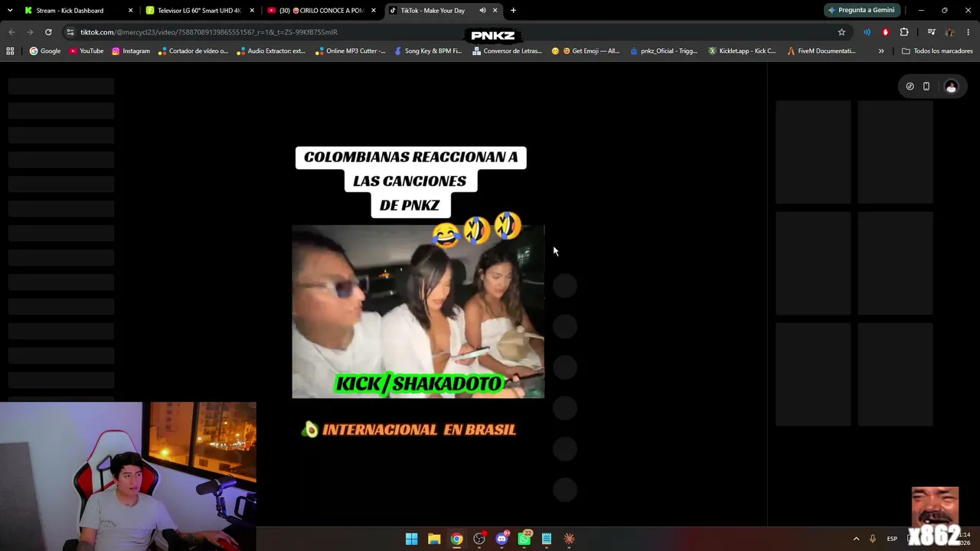Open the Song Key & BPM Finder bookmark
The height and width of the screenshot is (551, 980).
[428, 51]
